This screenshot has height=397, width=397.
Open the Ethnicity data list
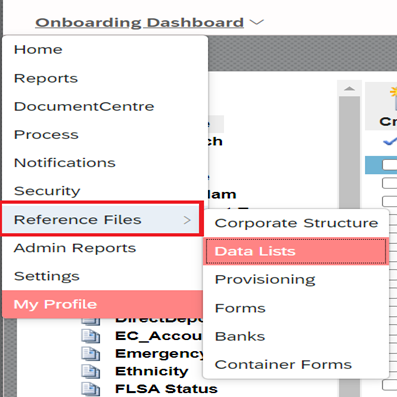[x=152, y=371]
